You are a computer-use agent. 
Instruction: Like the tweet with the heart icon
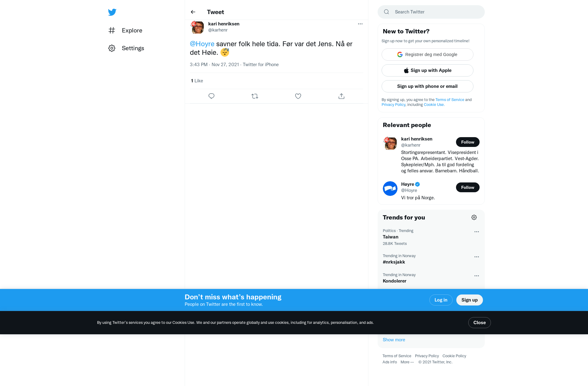(298, 96)
